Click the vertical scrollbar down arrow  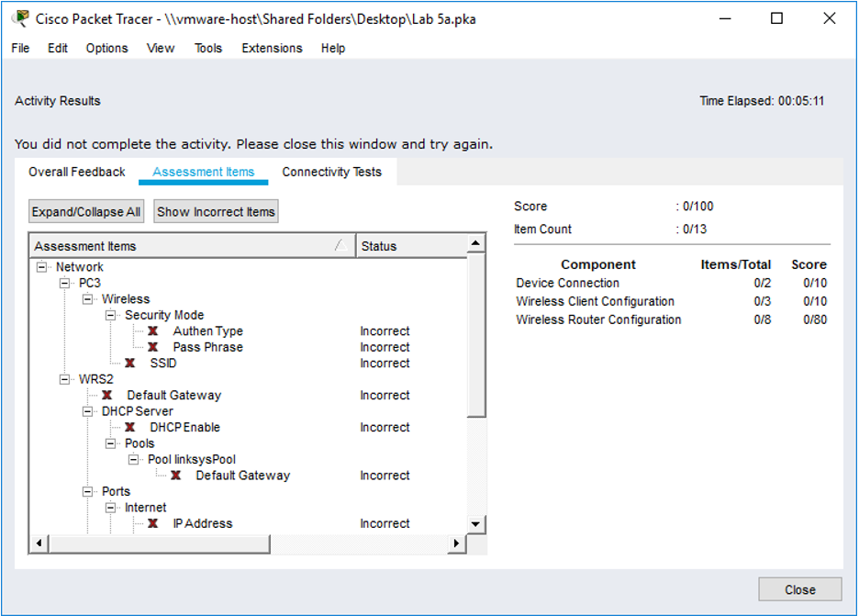click(x=476, y=523)
